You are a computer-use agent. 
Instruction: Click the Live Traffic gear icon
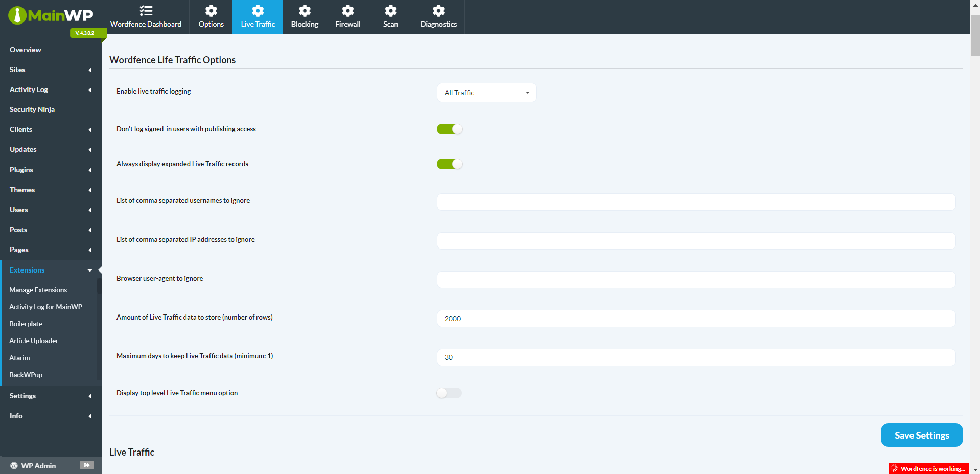258,10
